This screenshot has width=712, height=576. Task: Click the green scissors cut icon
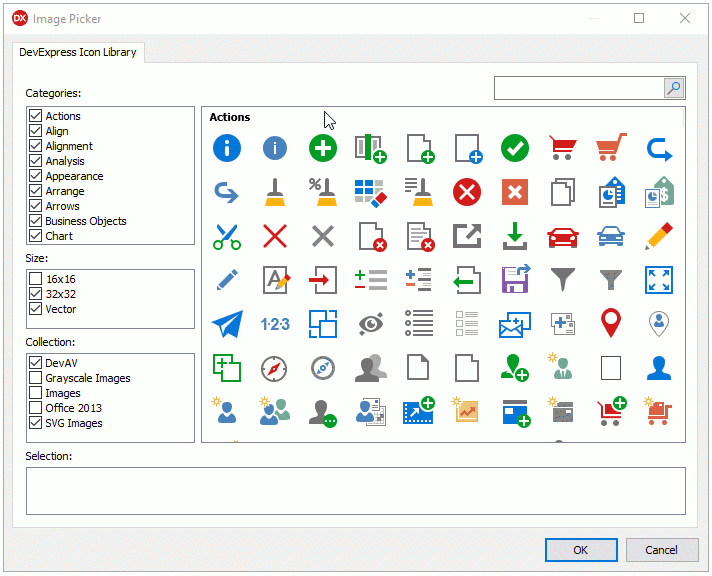coord(227,236)
